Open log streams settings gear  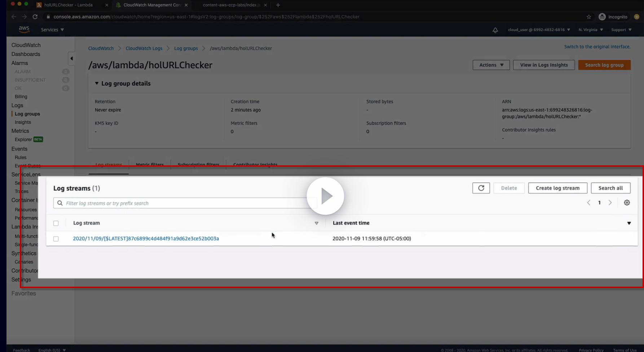click(627, 203)
